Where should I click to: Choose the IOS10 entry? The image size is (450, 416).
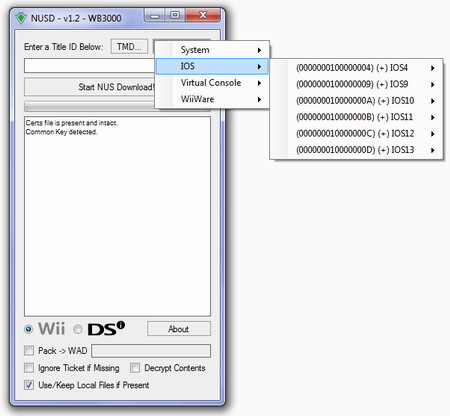point(357,101)
